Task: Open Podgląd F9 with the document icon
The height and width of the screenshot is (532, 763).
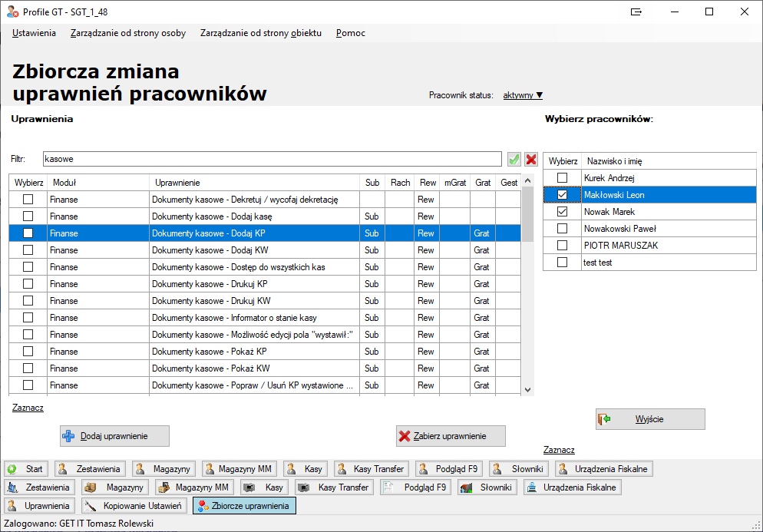Action: tap(415, 487)
